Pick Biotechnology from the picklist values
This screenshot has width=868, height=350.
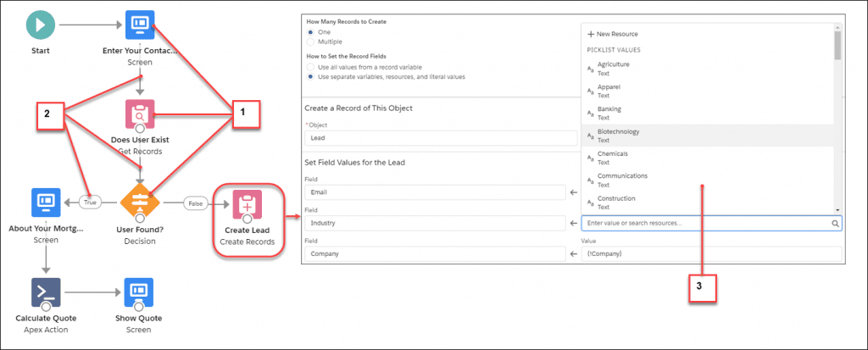coord(618,136)
